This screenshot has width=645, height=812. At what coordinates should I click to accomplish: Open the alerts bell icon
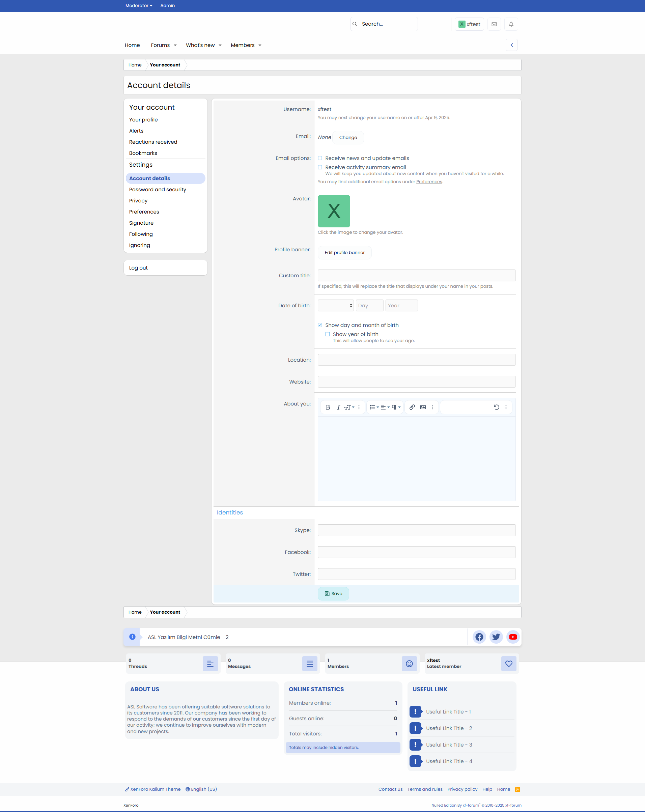click(x=511, y=24)
